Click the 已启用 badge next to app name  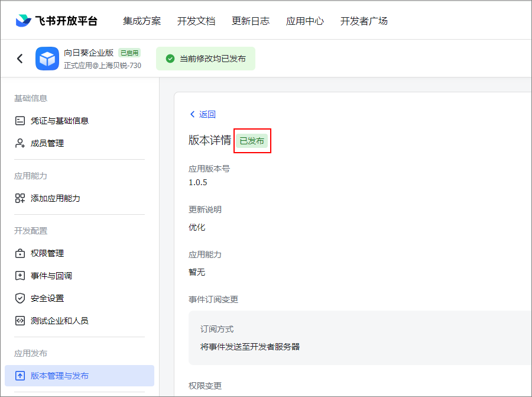(129, 53)
